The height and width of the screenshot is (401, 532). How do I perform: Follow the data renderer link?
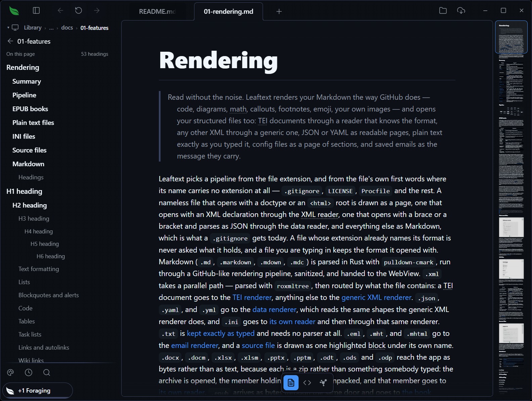274,309
